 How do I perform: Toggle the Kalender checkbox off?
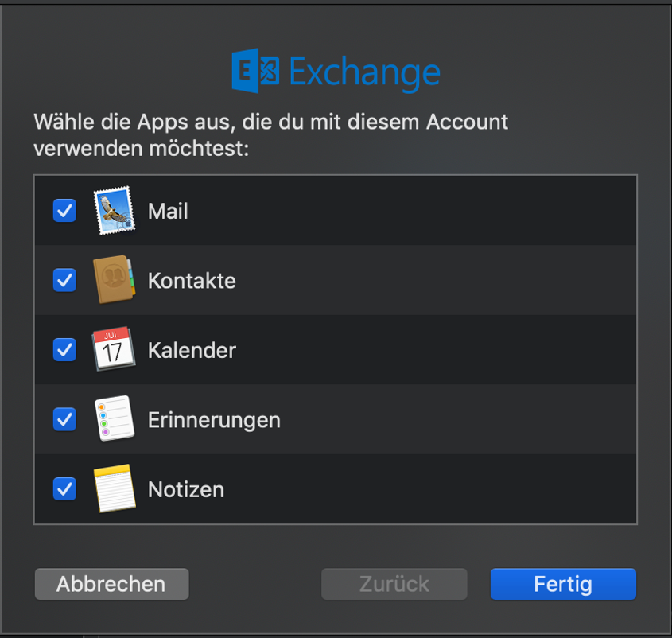pos(64,349)
